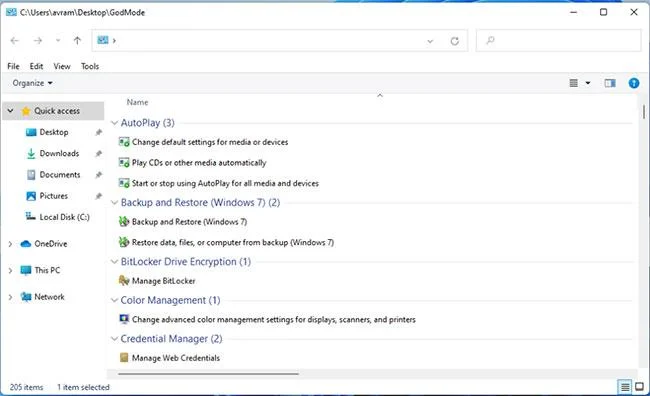650x396 pixels.
Task: Switch to details view in status bar
Action: [625, 387]
